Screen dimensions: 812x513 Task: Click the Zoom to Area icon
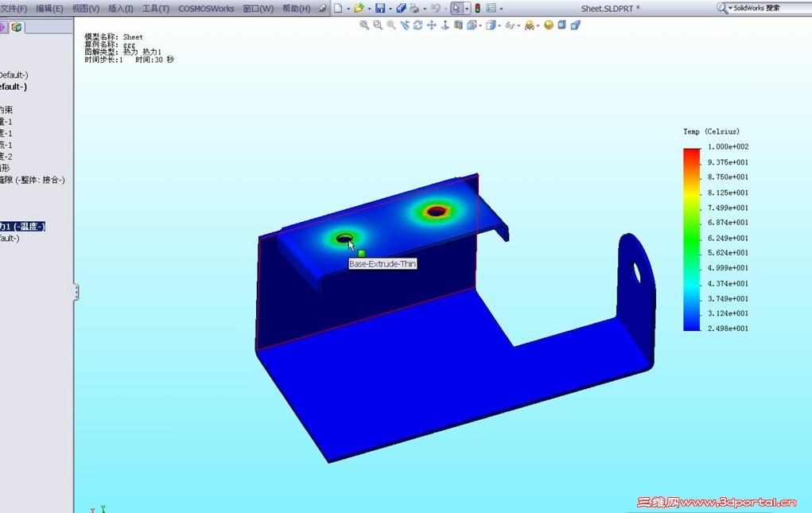[378, 25]
